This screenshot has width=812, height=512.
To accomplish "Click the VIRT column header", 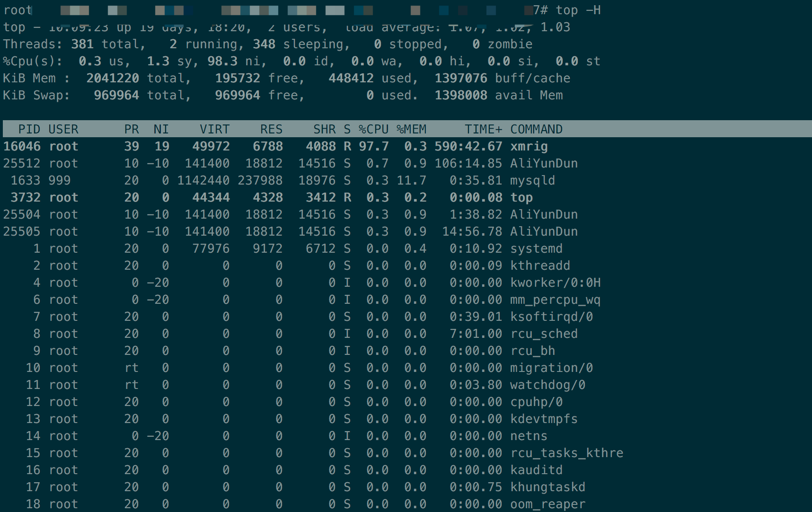I will coord(214,129).
